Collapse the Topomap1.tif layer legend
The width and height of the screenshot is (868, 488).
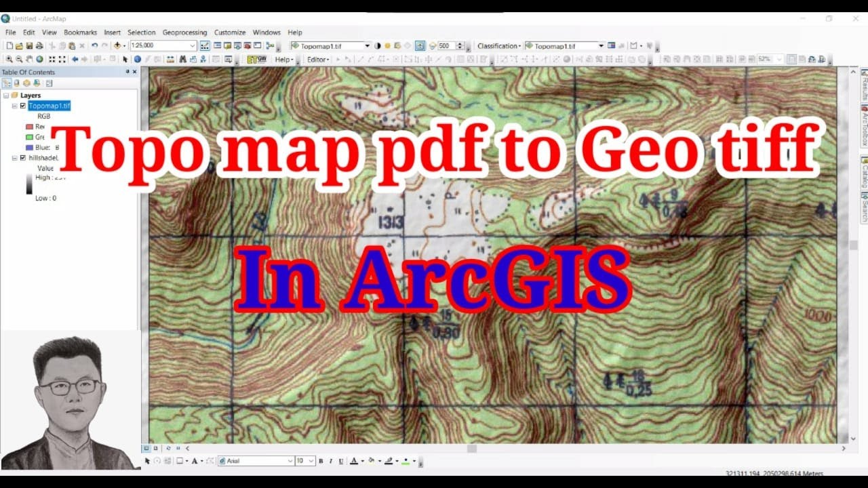pyautogui.click(x=14, y=106)
